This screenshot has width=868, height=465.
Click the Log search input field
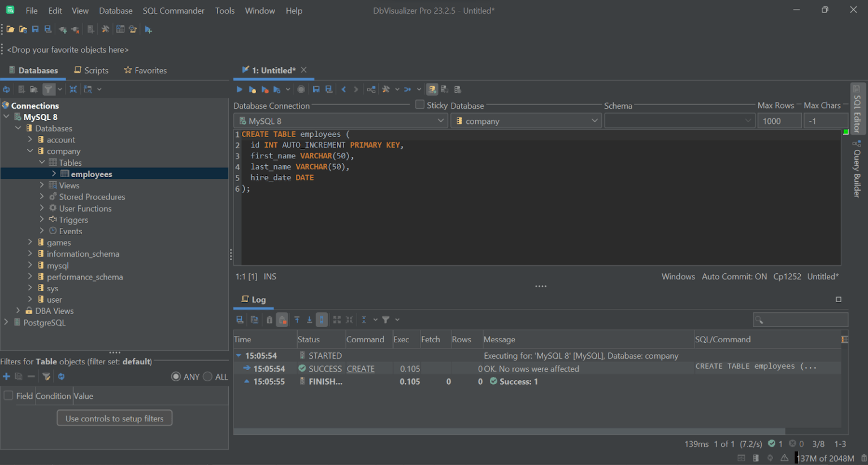point(800,320)
